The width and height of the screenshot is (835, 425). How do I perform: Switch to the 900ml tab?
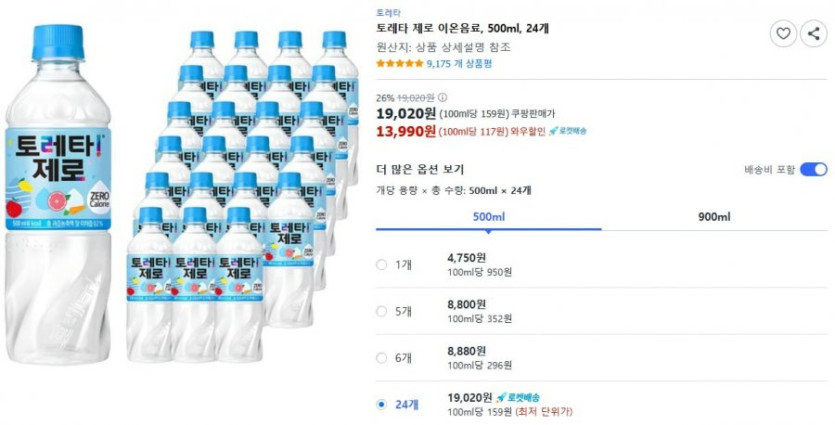coord(715,217)
